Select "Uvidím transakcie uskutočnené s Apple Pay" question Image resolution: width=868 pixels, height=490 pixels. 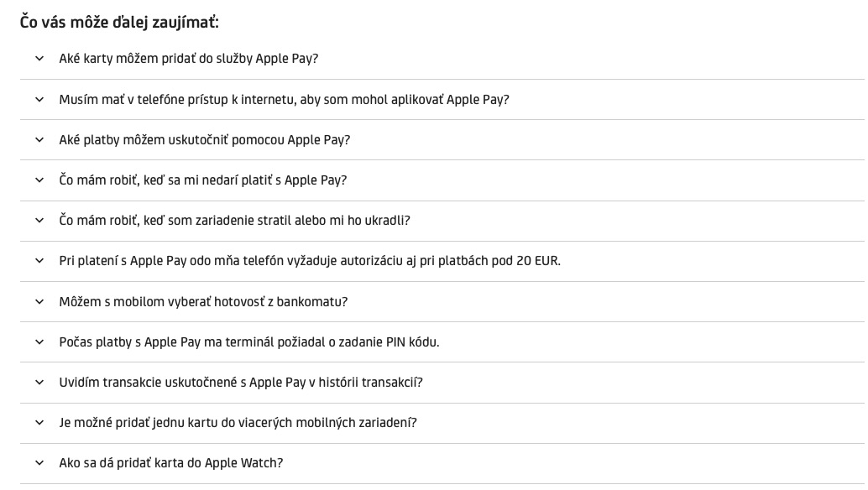click(x=241, y=382)
